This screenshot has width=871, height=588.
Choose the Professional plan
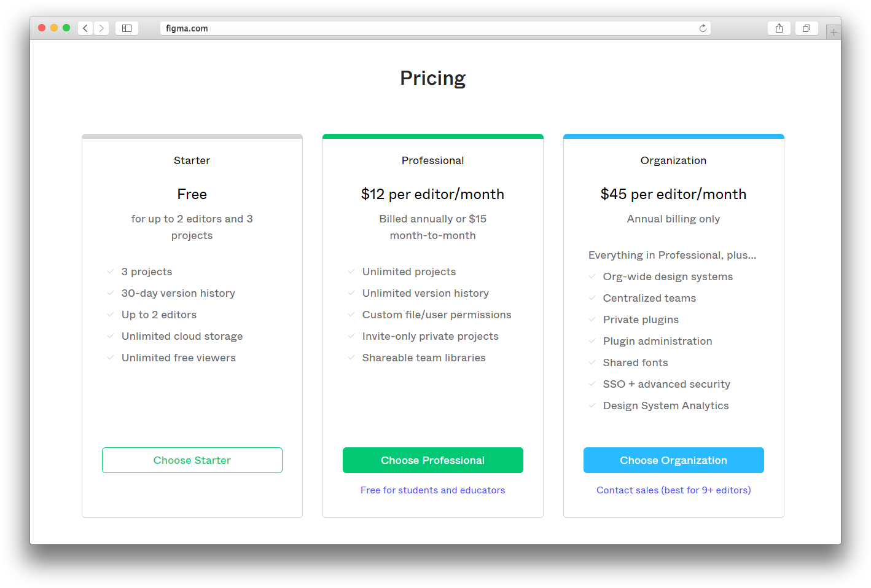433,460
